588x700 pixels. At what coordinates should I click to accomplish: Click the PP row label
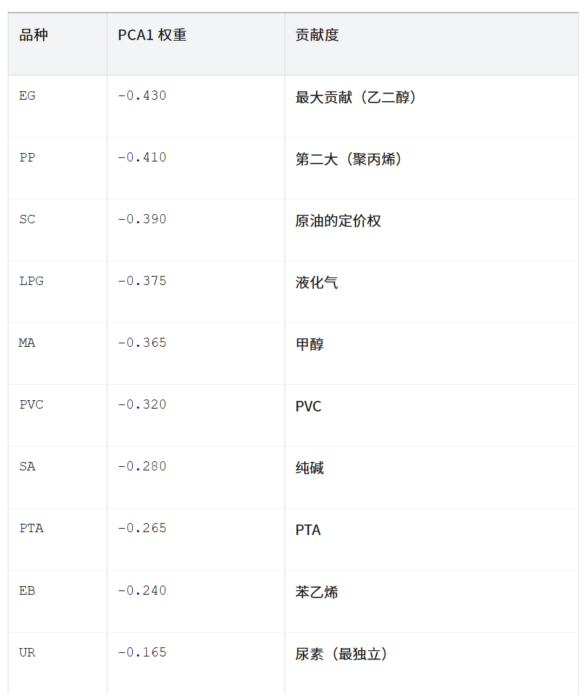[27, 158]
